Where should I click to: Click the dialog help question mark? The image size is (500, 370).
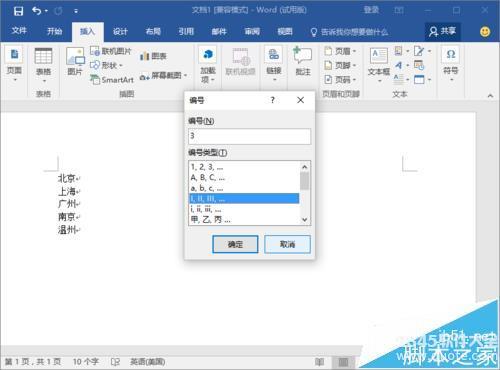[x=273, y=100]
